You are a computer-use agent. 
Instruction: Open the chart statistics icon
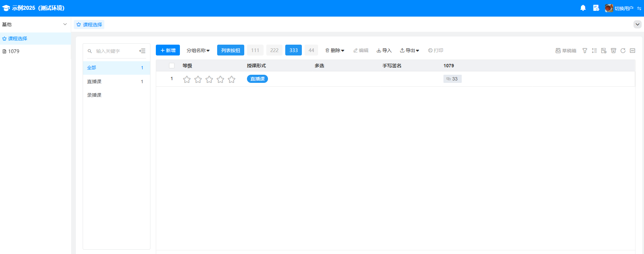632,51
